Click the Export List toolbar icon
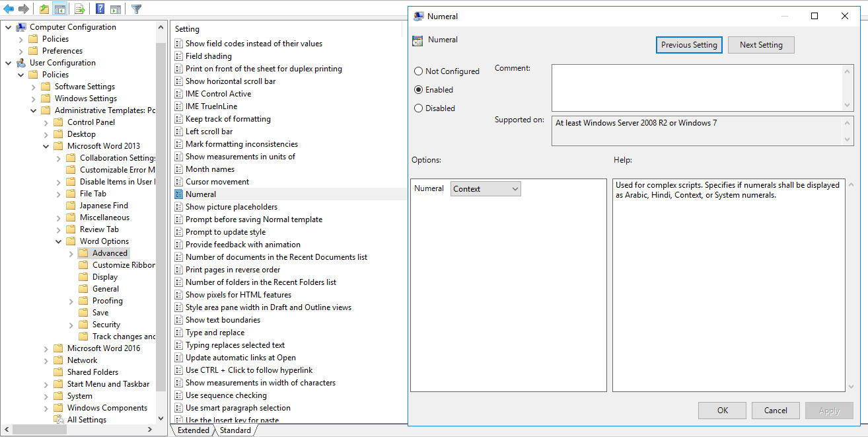Image resolution: width=868 pixels, height=437 pixels. pyautogui.click(x=80, y=9)
